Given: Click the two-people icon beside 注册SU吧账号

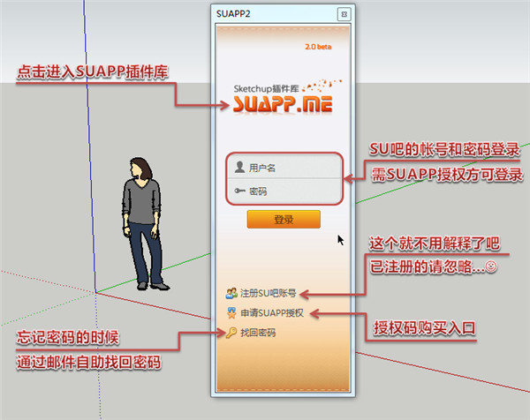Looking at the screenshot, I should click(231, 293).
